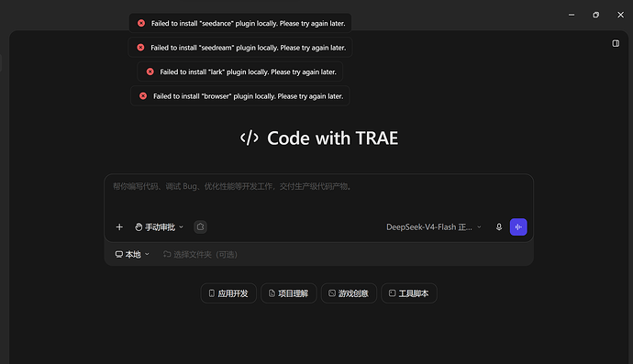Click the error icon on the "lark" notification
Image resolution: width=633 pixels, height=364 pixels.
(150, 72)
